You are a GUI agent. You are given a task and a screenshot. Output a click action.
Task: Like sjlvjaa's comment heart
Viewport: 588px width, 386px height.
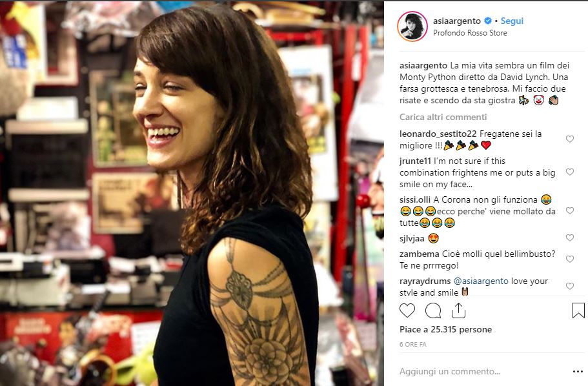pos(570,238)
